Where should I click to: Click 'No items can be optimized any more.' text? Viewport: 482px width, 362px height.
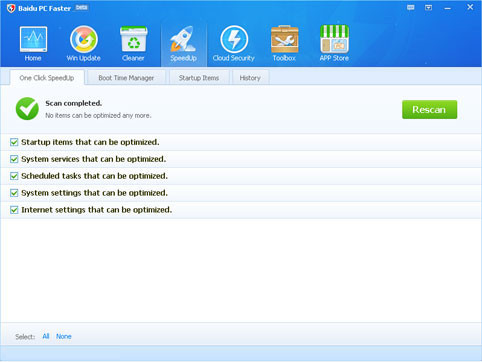click(x=98, y=116)
